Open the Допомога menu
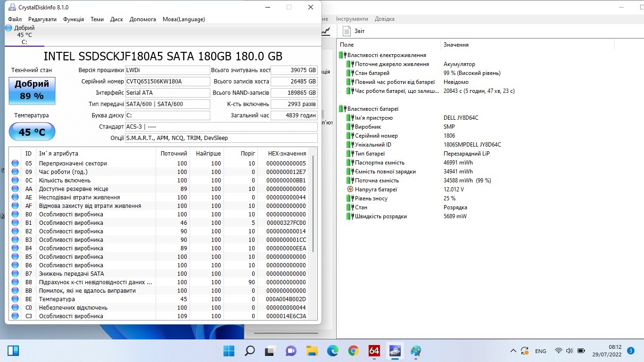 coord(143,19)
